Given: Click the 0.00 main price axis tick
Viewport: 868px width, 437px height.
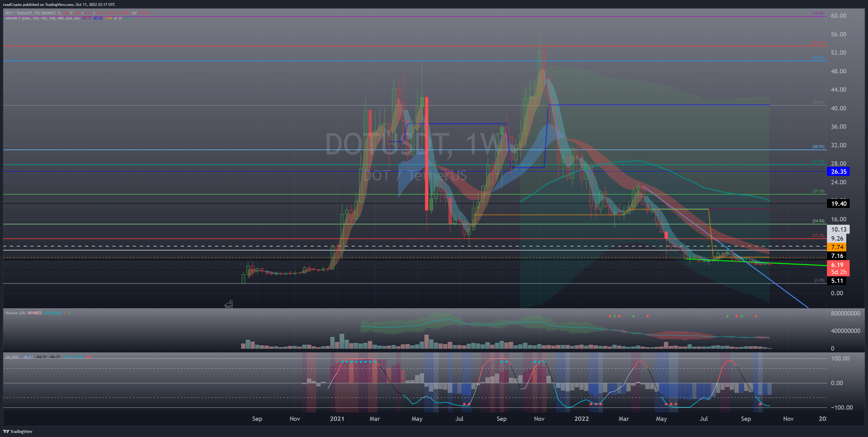Looking at the screenshot, I should (x=837, y=293).
